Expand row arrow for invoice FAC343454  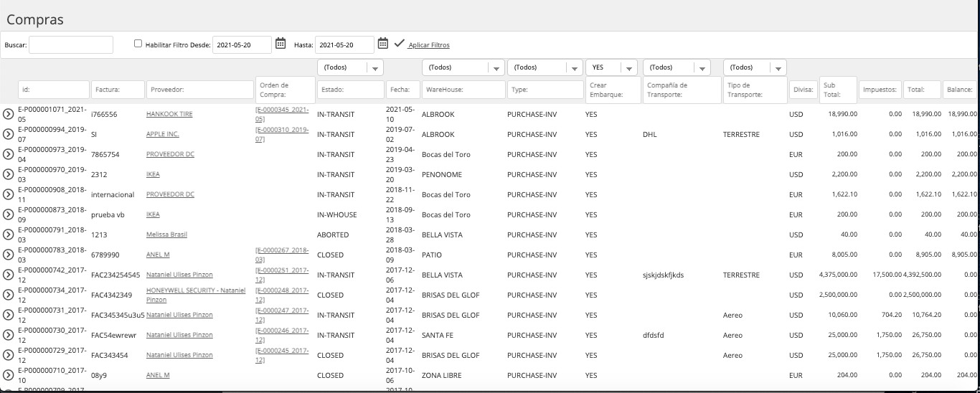tap(8, 355)
